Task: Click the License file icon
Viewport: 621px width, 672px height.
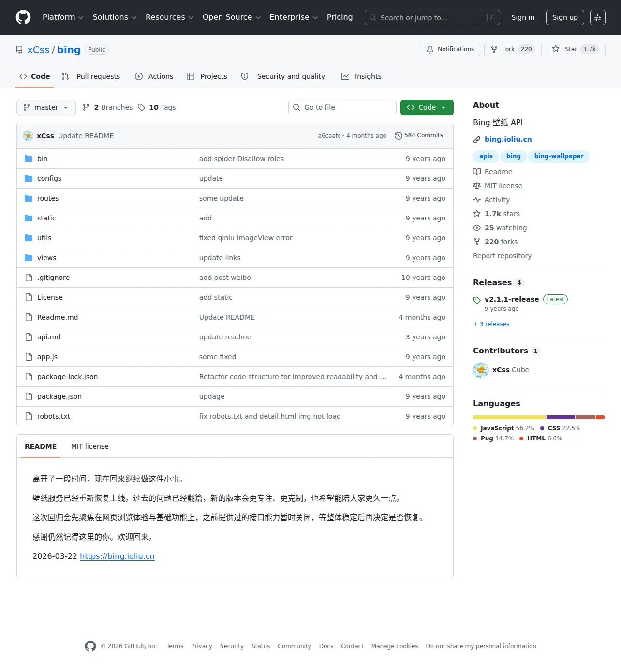Action: pos(29,297)
